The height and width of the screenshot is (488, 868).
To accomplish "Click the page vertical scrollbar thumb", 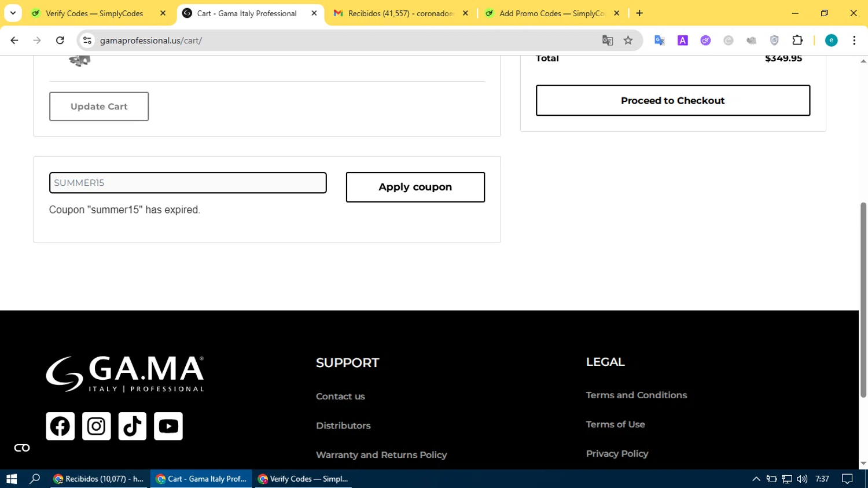I will [x=863, y=300].
